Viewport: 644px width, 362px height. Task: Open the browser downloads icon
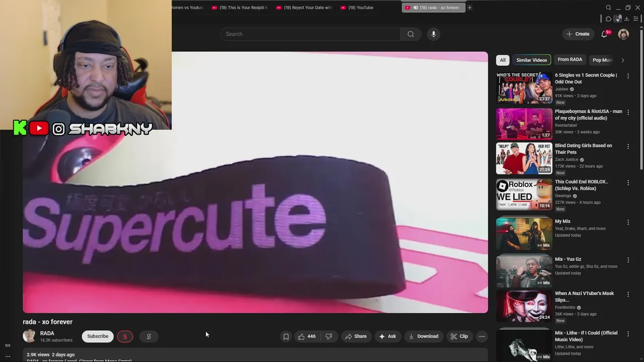[626, 19]
